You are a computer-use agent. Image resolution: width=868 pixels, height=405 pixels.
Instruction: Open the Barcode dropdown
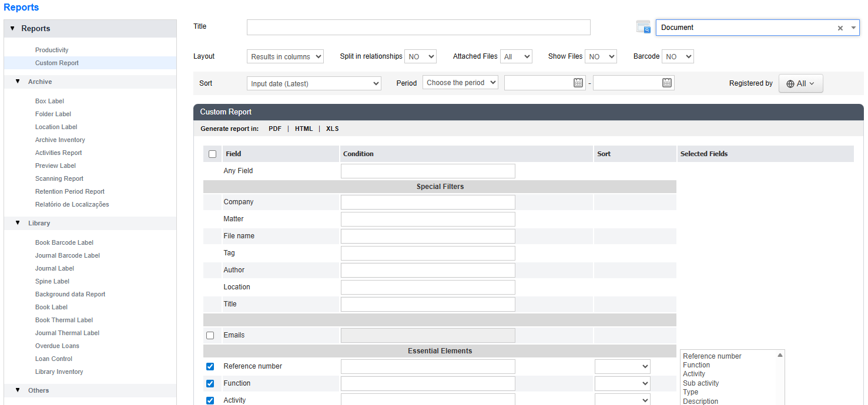coord(678,56)
